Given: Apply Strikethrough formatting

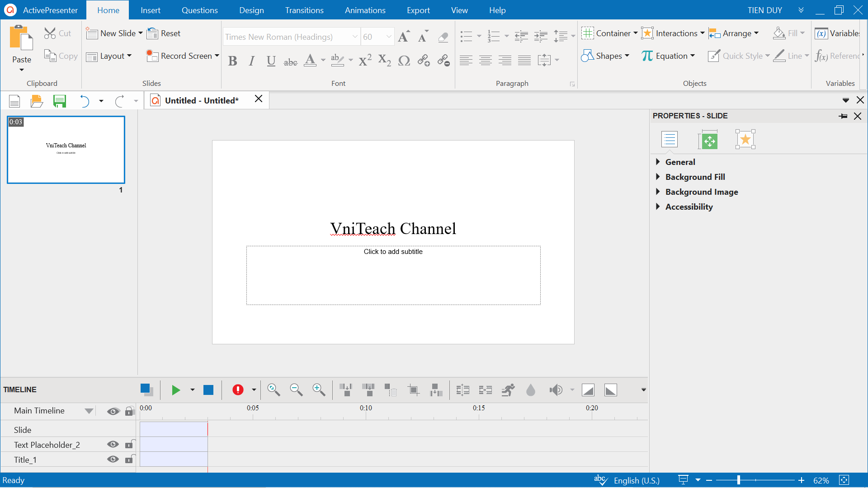Looking at the screenshot, I should (x=290, y=61).
